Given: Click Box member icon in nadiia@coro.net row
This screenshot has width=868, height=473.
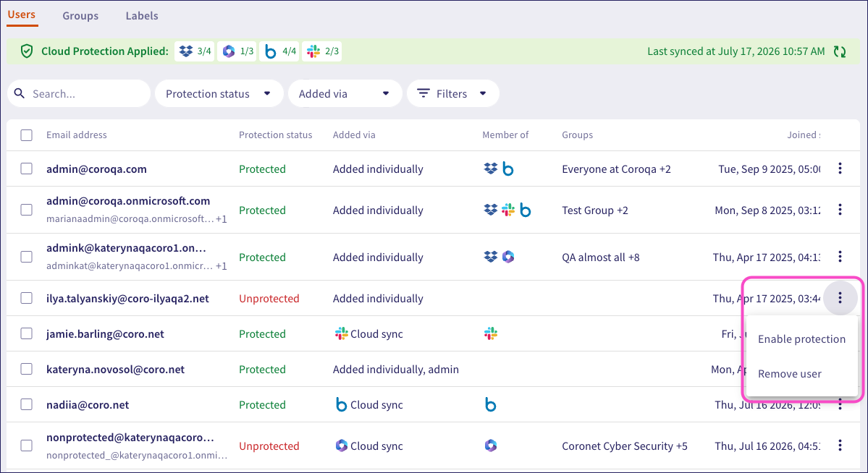Looking at the screenshot, I should click(x=490, y=404).
